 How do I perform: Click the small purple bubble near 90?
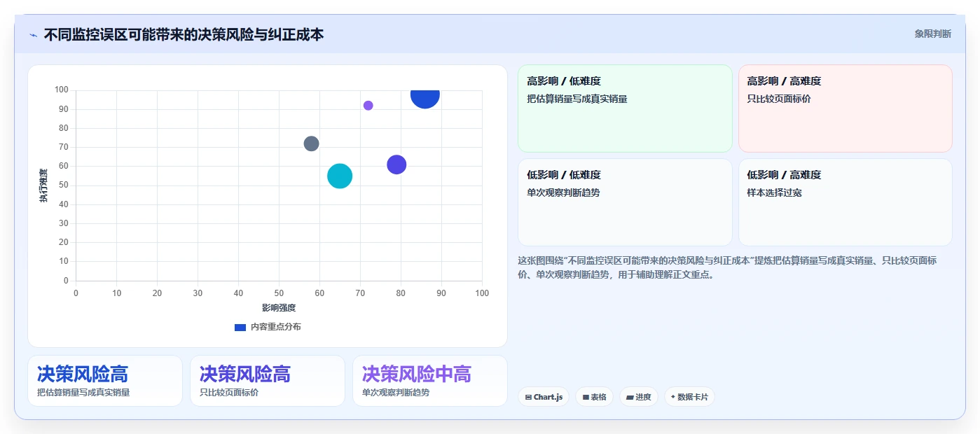pyautogui.click(x=368, y=106)
